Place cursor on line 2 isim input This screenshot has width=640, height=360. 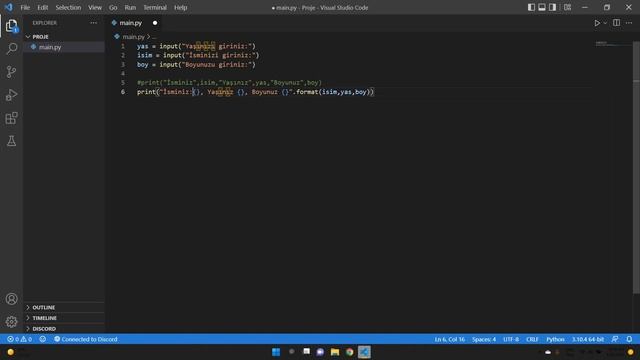tap(198, 55)
